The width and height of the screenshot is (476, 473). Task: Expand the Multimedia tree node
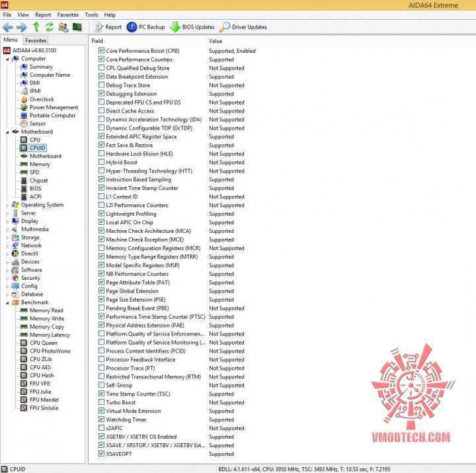click(7, 230)
